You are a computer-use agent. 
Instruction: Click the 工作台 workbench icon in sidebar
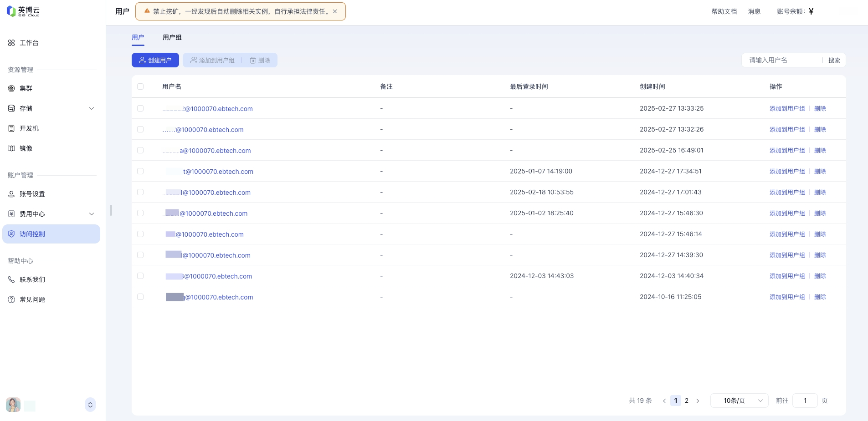(11, 43)
